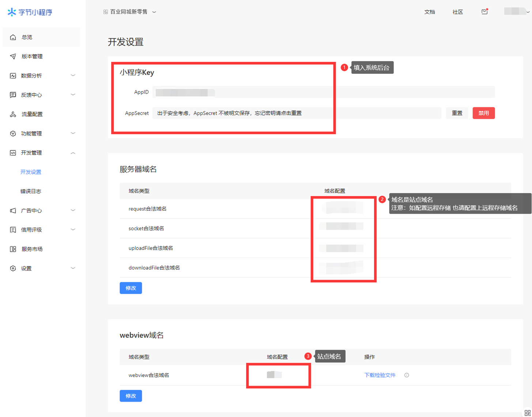Click 下载检验文件 link

click(380, 375)
